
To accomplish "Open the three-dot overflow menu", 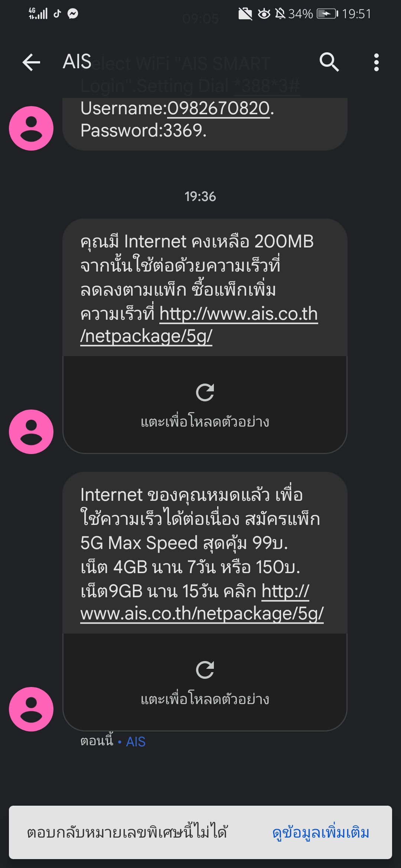I will click(376, 62).
